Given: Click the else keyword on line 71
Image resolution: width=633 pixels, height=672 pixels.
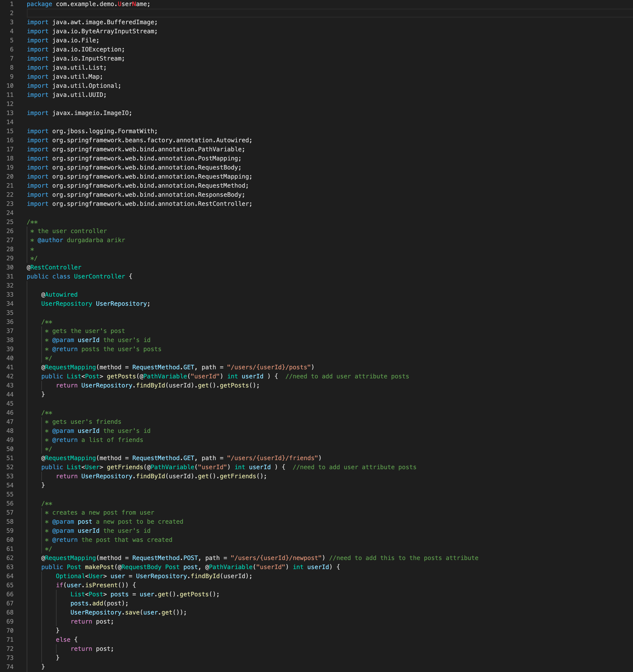Looking at the screenshot, I should coord(63,640).
